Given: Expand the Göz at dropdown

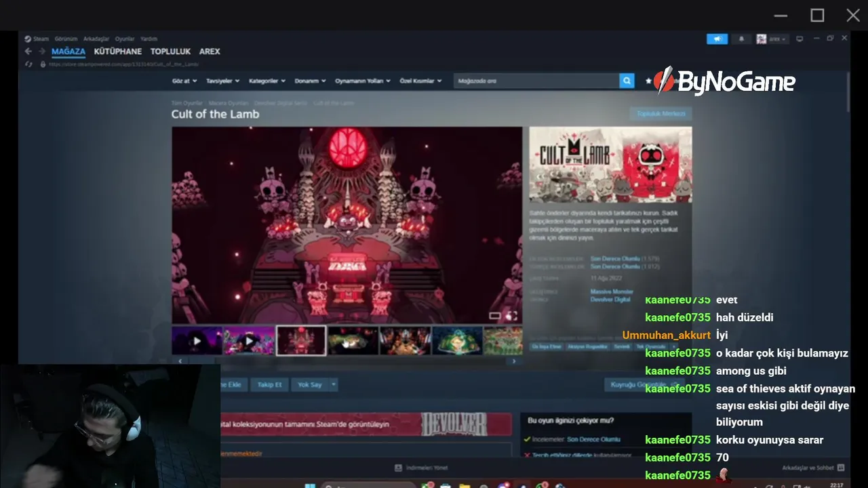Looking at the screenshot, I should (184, 81).
